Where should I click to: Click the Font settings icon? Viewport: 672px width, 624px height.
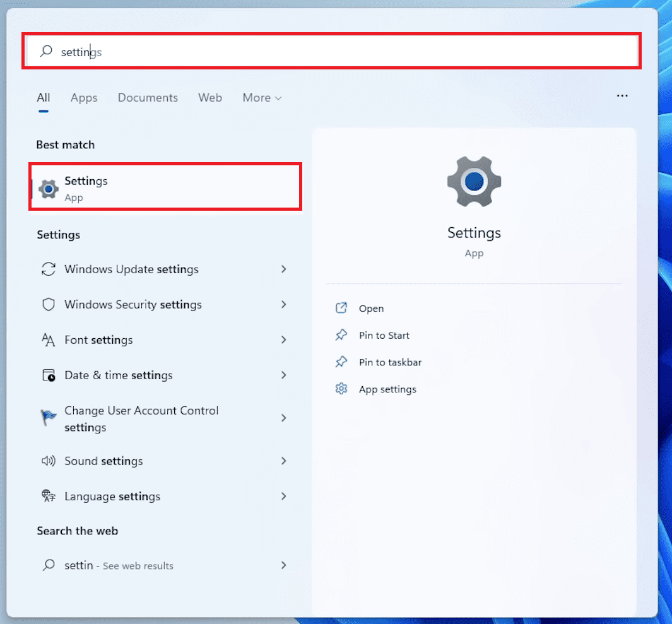(x=48, y=339)
